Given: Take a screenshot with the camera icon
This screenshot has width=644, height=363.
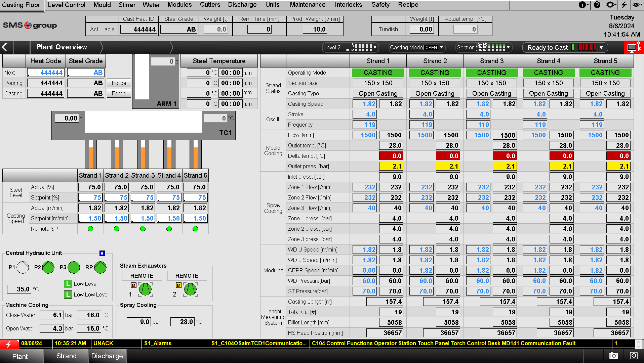Looking at the screenshot, I should pos(613,356).
